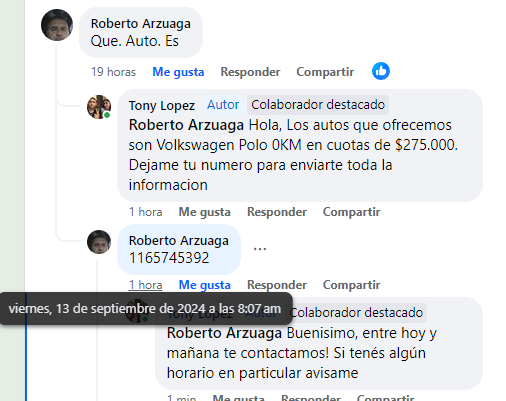This screenshot has width=506, height=401.
Task: Toggle Me gusta on the 19 horas comment
Action: (178, 72)
